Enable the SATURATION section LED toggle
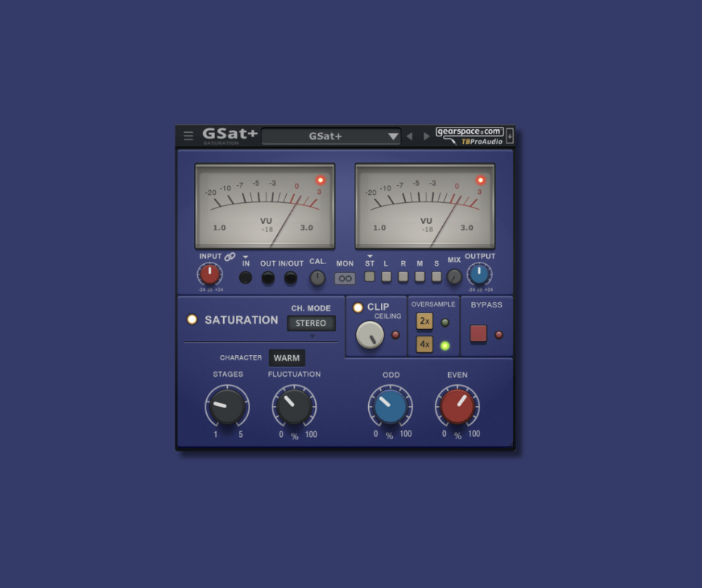The width and height of the screenshot is (702, 588). [192, 320]
